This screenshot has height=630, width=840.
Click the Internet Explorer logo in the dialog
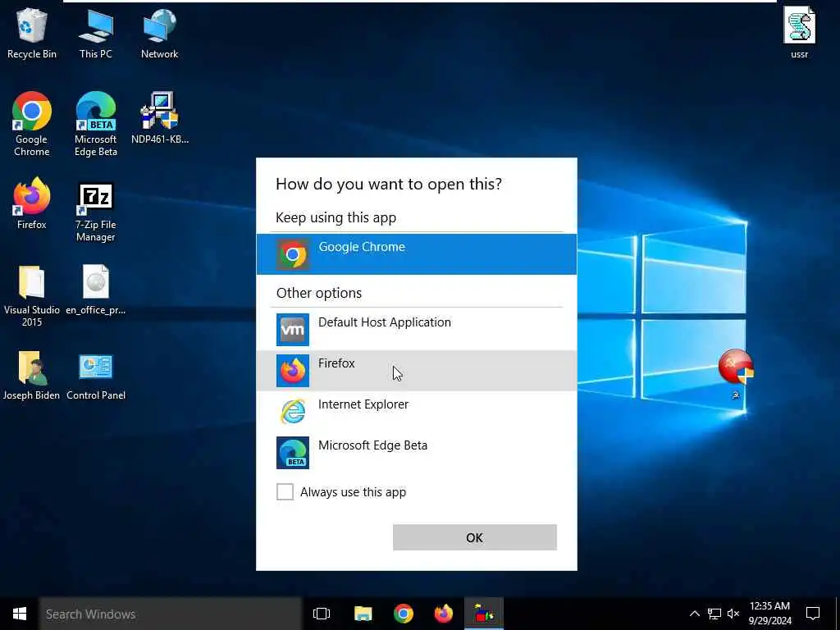pyautogui.click(x=293, y=412)
